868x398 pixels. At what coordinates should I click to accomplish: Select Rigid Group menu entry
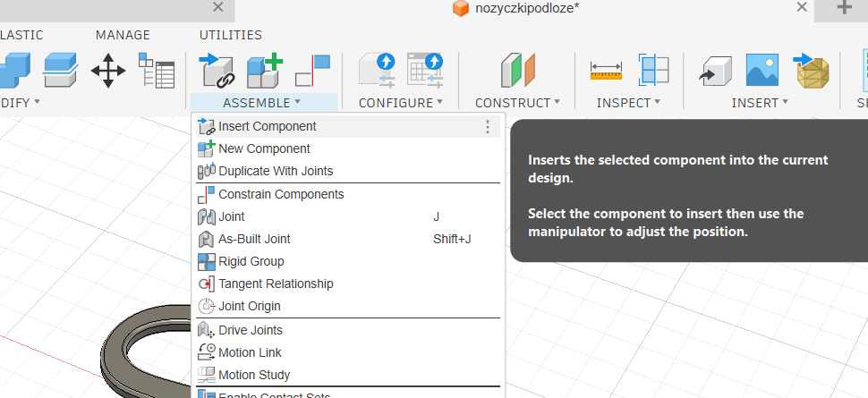[x=251, y=261]
